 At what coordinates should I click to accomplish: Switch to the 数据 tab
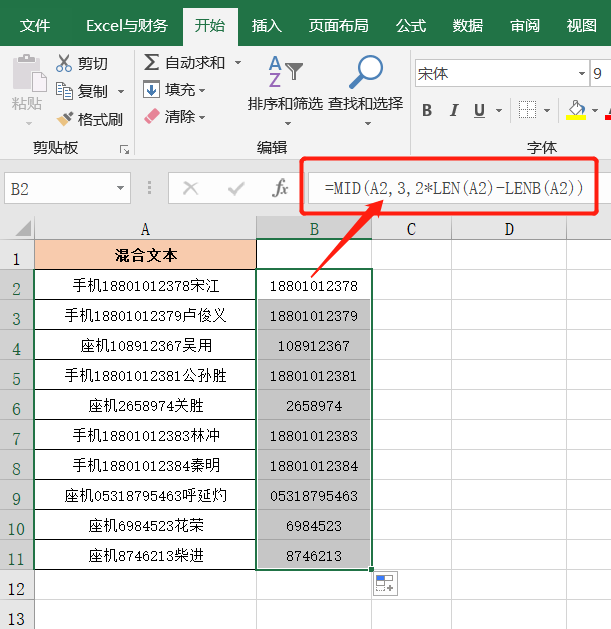click(x=467, y=26)
